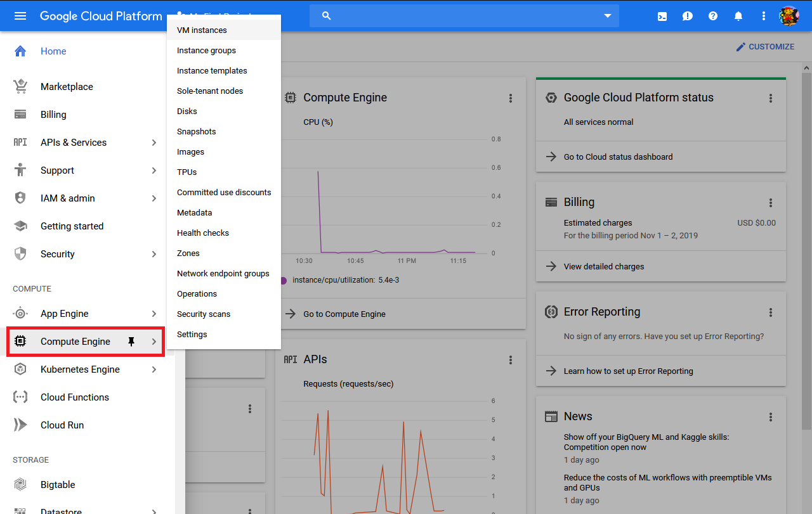Screen dimensions: 812x514
Task: Click the Compute Engine chip icon in sidebar
Action: (20, 342)
